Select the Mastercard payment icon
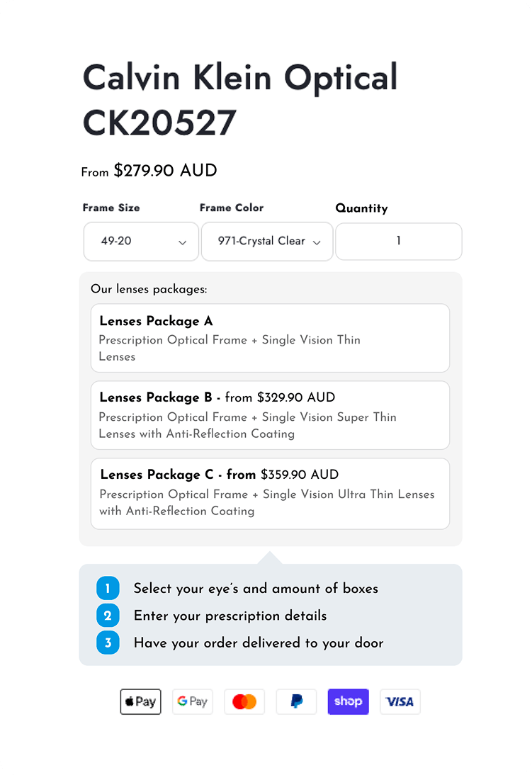The image size is (532, 775). point(244,701)
